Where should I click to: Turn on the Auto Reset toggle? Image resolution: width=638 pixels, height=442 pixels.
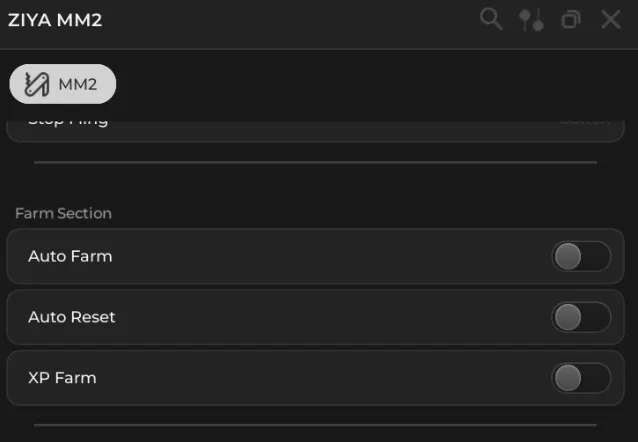click(x=580, y=317)
